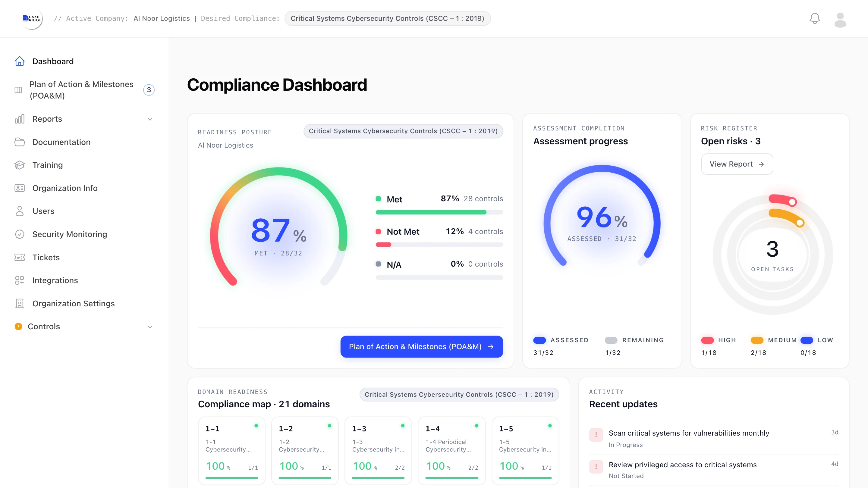Image resolution: width=868 pixels, height=488 pixels.
Task: Click the orange Controls warning icon
Action: pyautogui.click(x=18, y=326)
